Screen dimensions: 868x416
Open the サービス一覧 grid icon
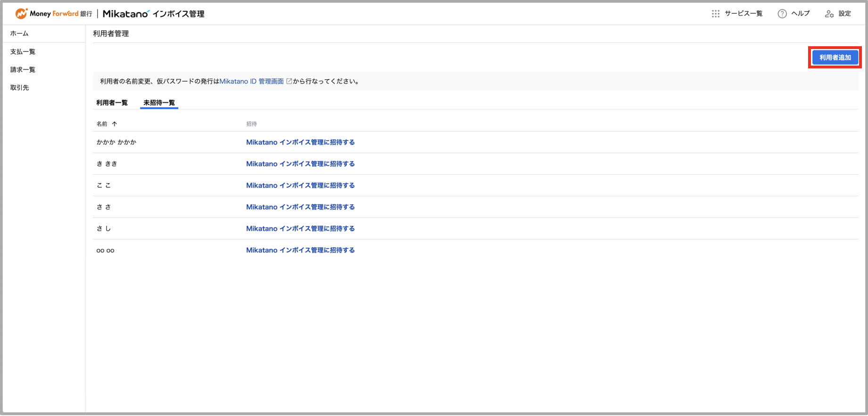pos(716,14)
